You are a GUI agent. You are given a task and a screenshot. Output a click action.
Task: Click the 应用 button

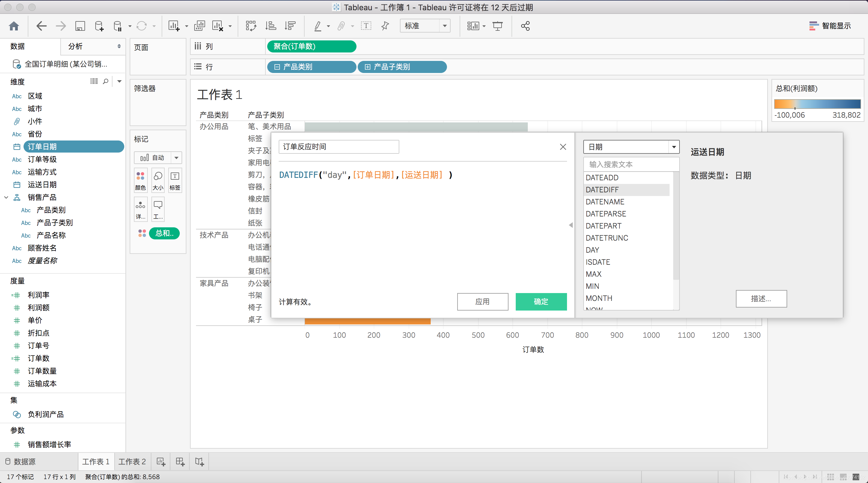(x=483, y=301)
